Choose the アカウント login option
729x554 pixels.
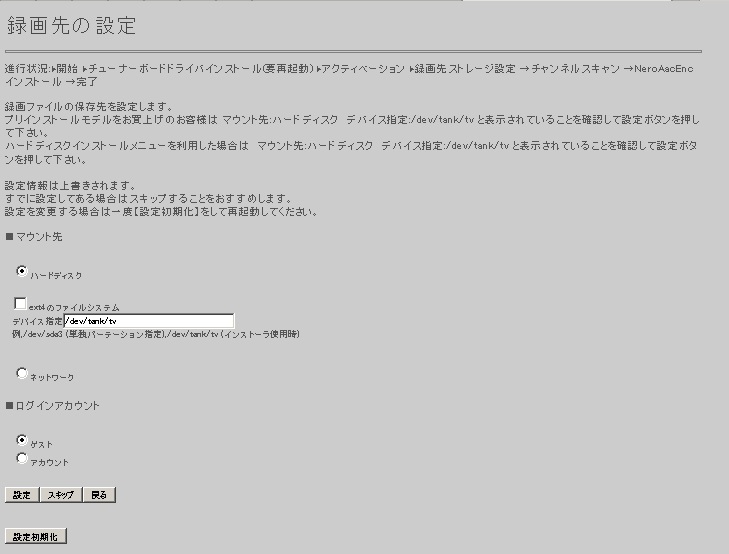22,459
